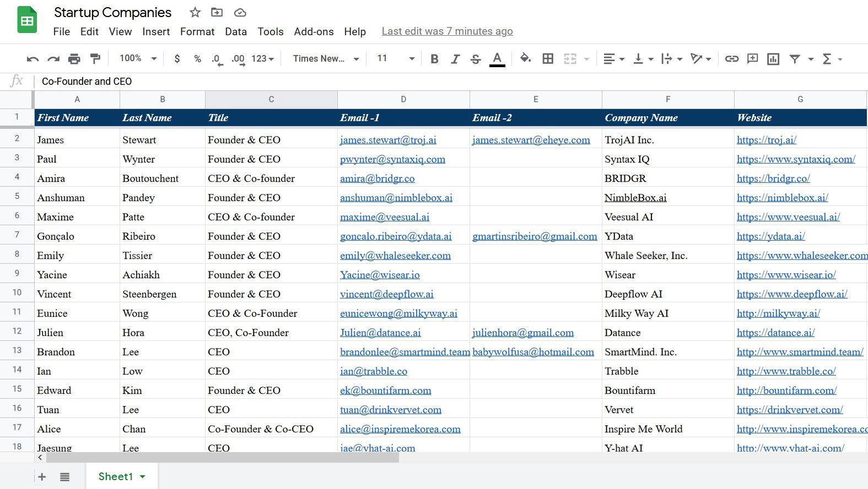Format as percent
This screenshot has height=489, width=868.
[197, 58]
